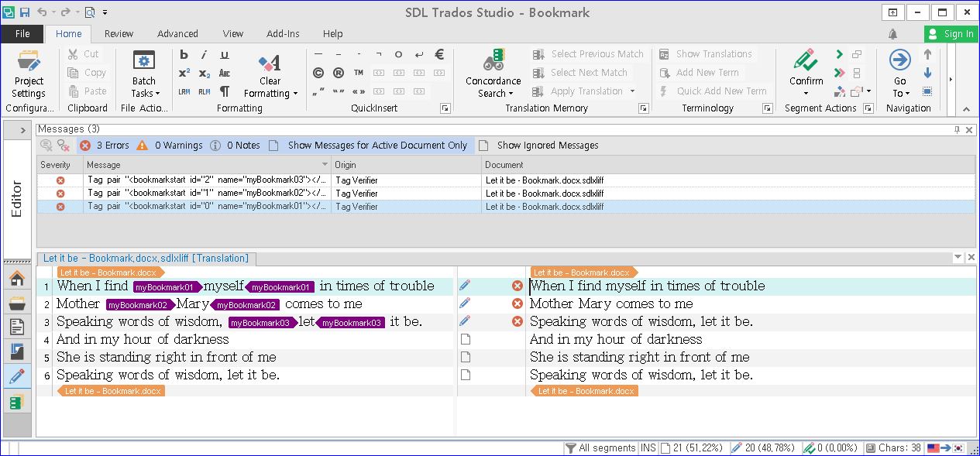
Task: Apply subscript formatting
Action: coord(204,73)
